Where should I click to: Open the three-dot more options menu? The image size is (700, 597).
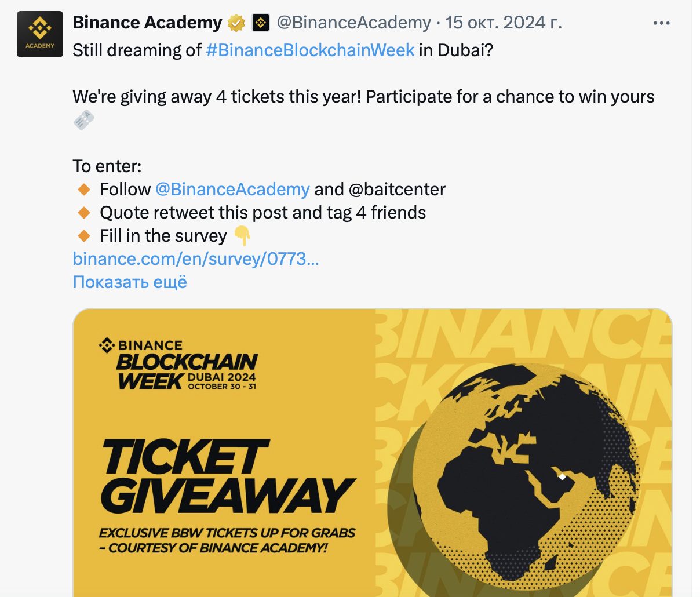[661, 23]
